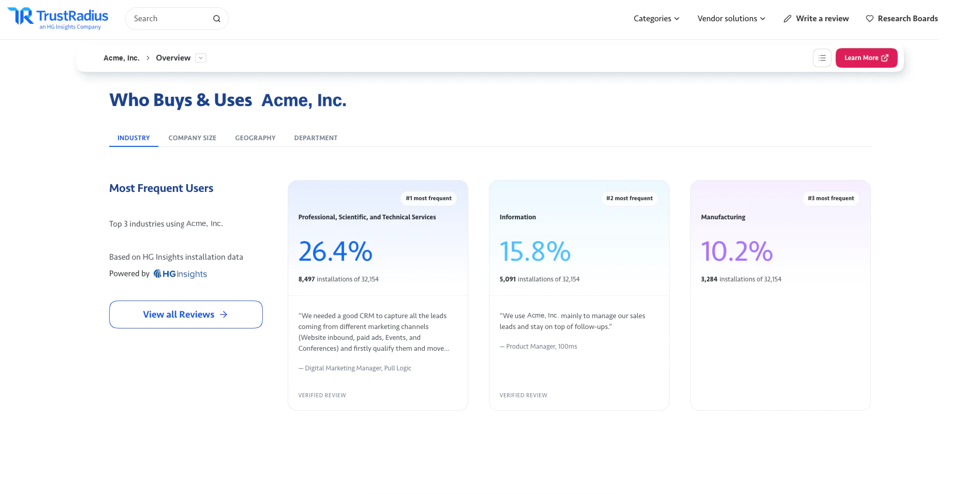
Task: Switch to the Company Size tab
Action: coord(192,138)
